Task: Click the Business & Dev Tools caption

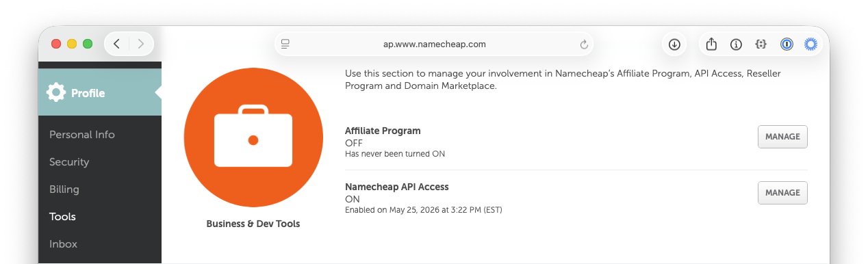Action: tap(253, 224)
